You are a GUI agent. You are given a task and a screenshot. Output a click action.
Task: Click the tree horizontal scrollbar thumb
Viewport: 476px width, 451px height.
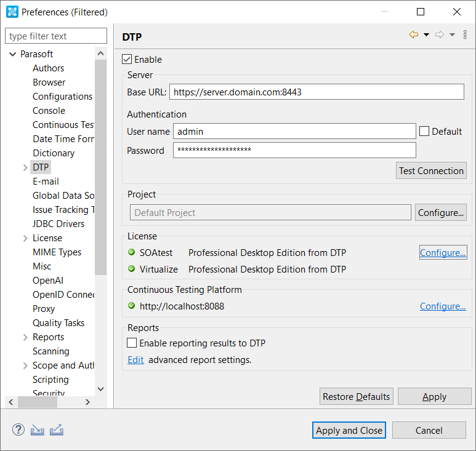pos(38,402)
